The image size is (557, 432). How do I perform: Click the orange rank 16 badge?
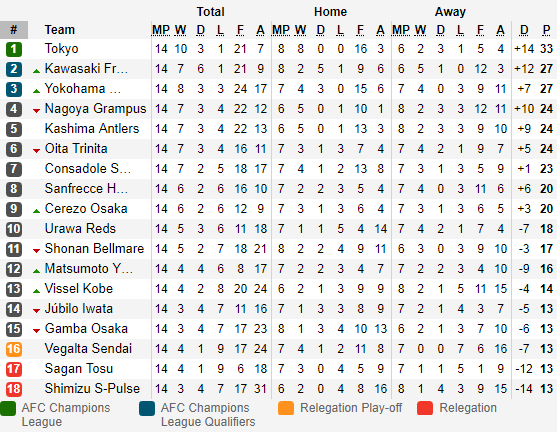coord(14,349)
